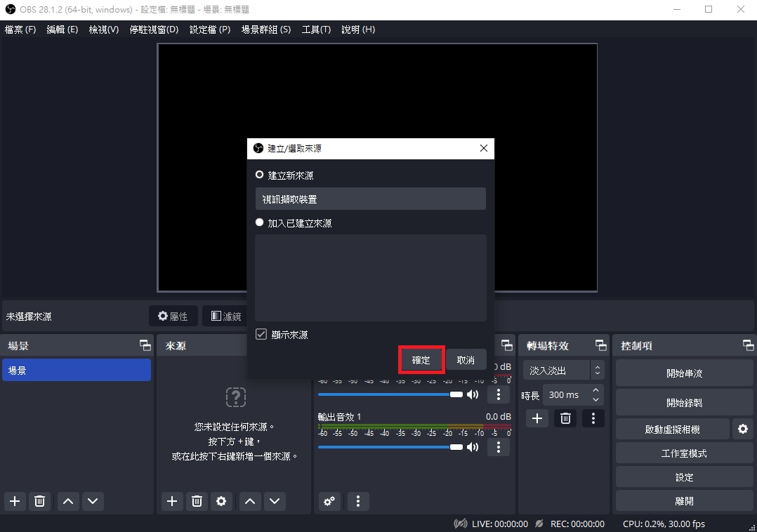Add a new scene with plus icon
Image resolution: width=757 pixels, height=532 pixels.
(x=15, y=501)
